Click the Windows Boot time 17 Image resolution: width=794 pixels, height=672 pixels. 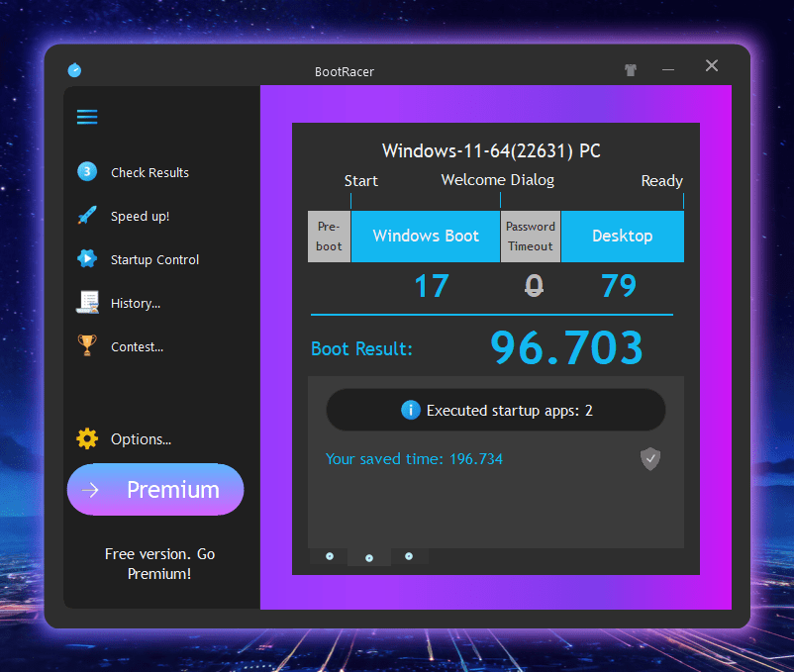[432, 285]
